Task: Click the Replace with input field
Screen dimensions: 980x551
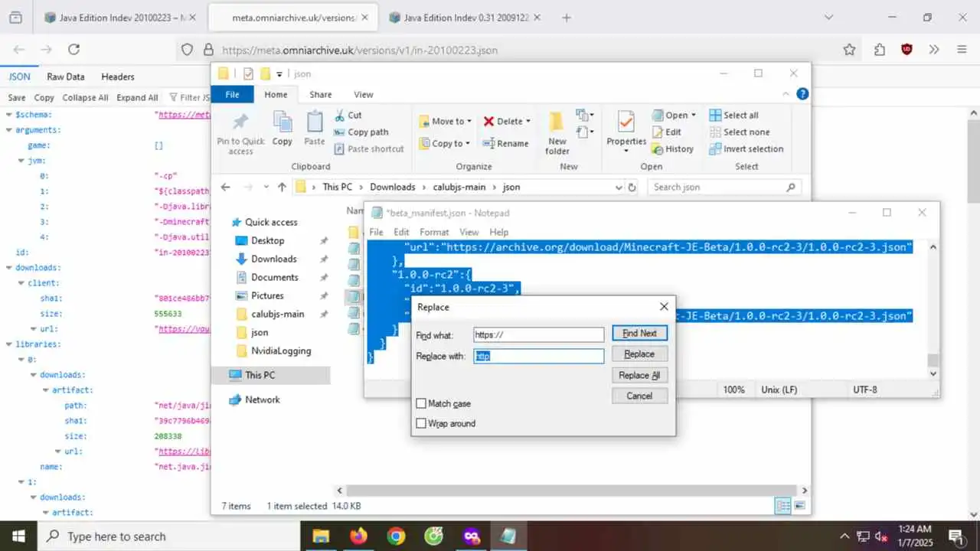Action: click(539, 356)
